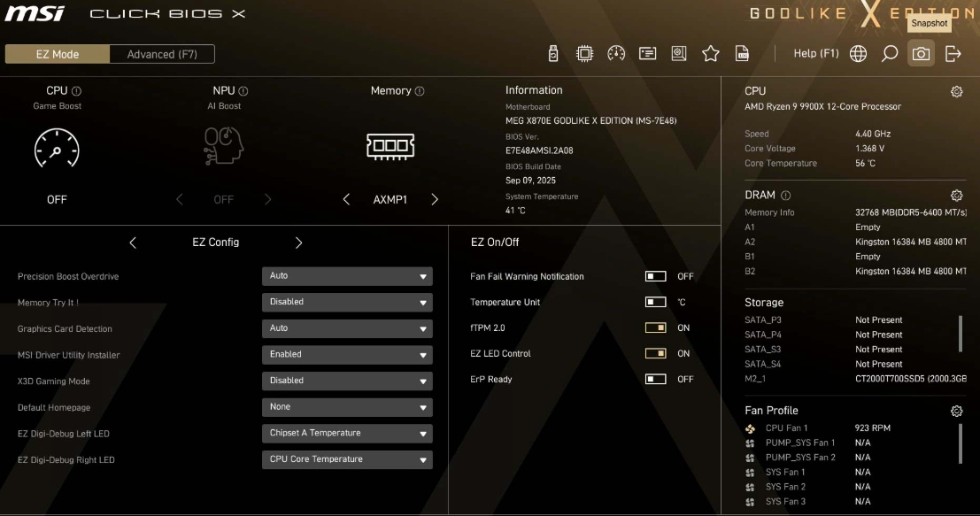Click the M2_1 storage row
The image size is (980, 516).
click(x=855, y=379)
